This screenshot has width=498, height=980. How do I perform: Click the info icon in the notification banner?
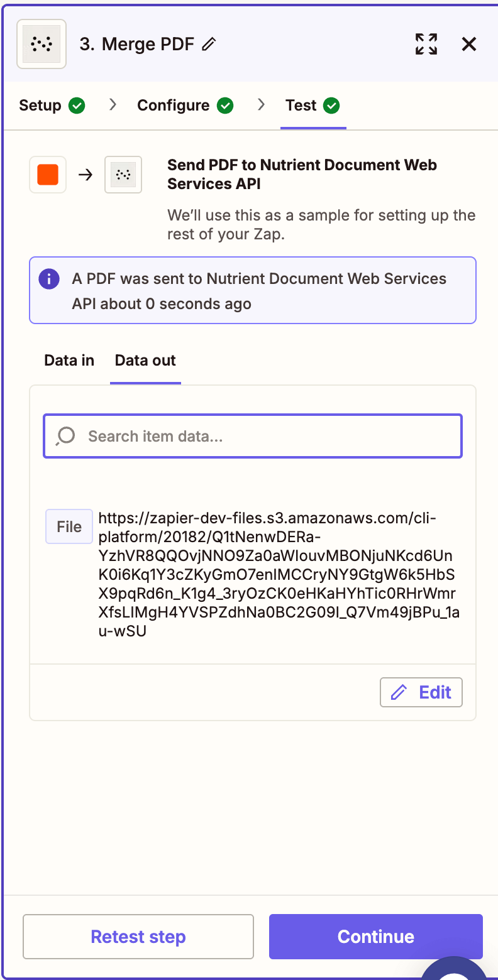(49, 279)
